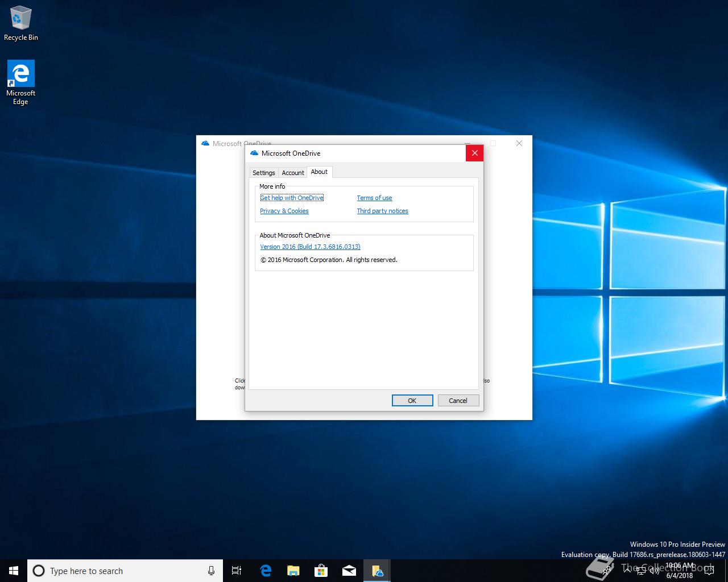
Task: Click in the Type here to search box
Action: (x=119, y=571)
